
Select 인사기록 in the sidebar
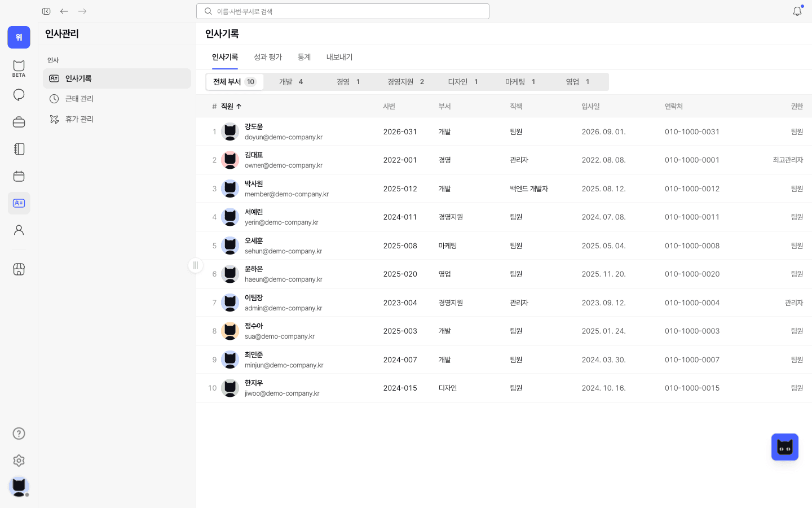point(117,78)
